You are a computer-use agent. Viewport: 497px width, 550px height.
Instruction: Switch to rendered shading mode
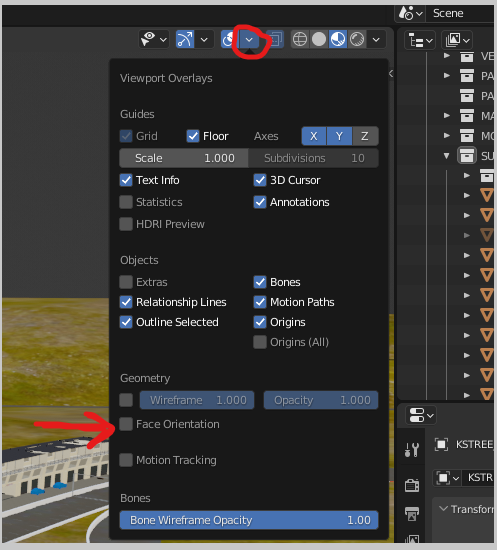coord(357,39)
